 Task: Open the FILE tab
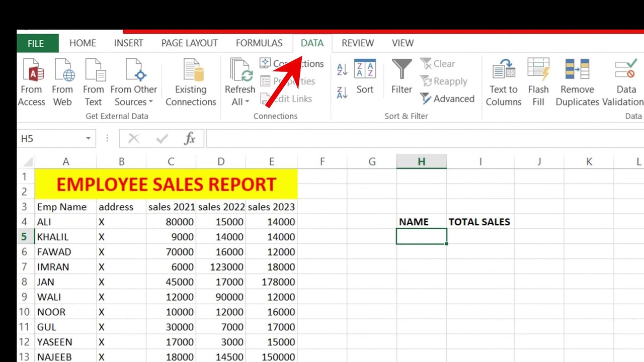(x=37, y=43)
